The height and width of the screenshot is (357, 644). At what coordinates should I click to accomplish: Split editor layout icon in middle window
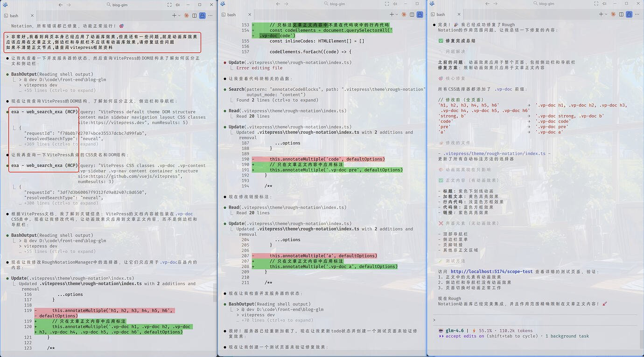coord(412,14)
